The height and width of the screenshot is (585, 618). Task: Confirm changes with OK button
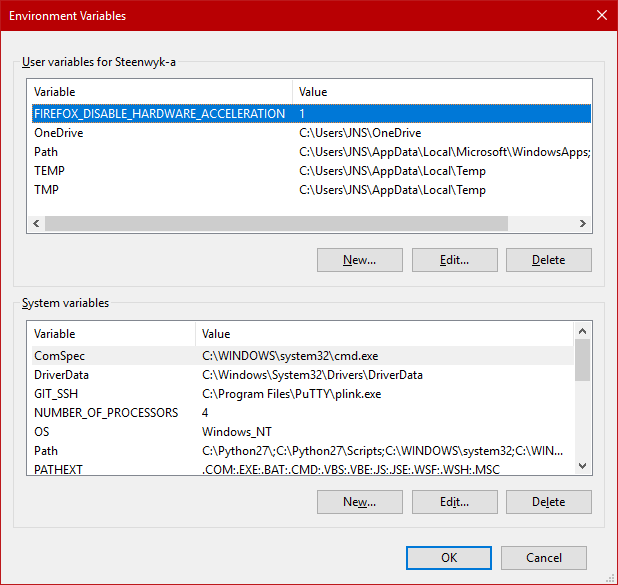click(449, 558)
